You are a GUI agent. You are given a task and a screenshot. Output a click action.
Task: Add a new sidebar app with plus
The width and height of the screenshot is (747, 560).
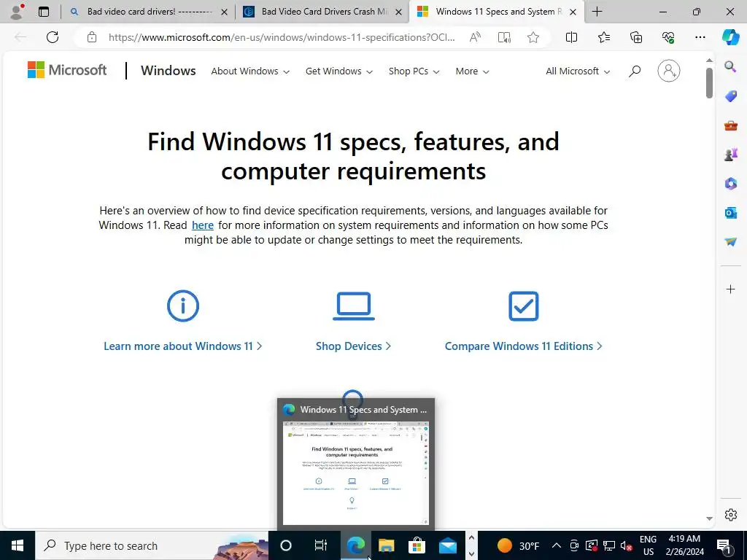tap(730, 289)
